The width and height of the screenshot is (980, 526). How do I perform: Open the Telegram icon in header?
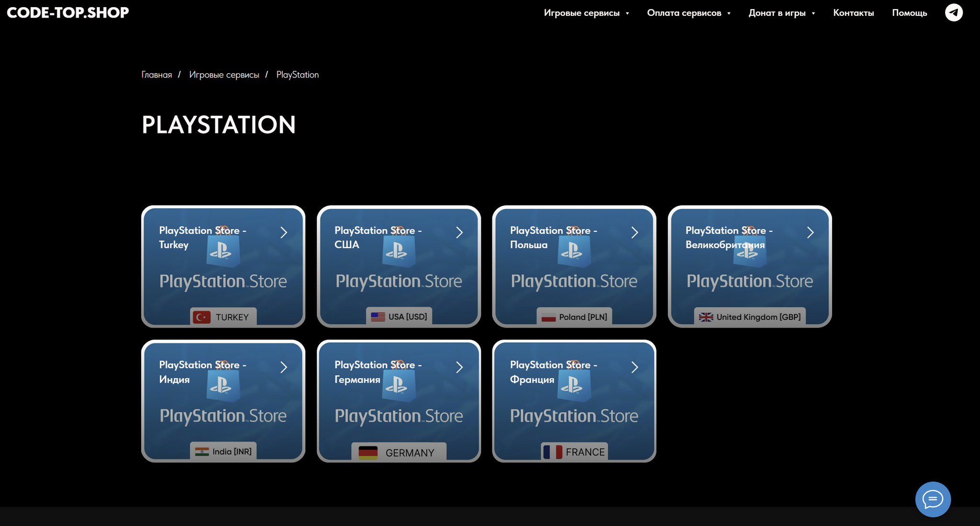pos(953,12)
